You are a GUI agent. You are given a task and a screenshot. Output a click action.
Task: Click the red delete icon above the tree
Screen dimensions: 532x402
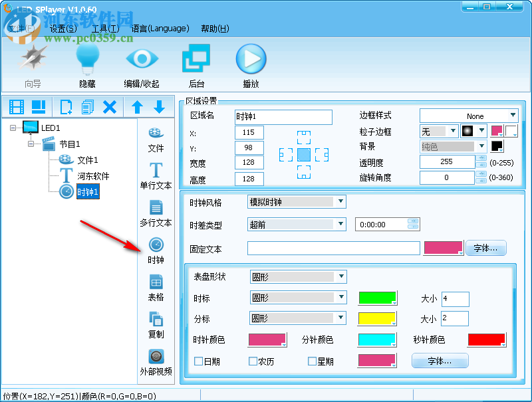click(110, 107)
